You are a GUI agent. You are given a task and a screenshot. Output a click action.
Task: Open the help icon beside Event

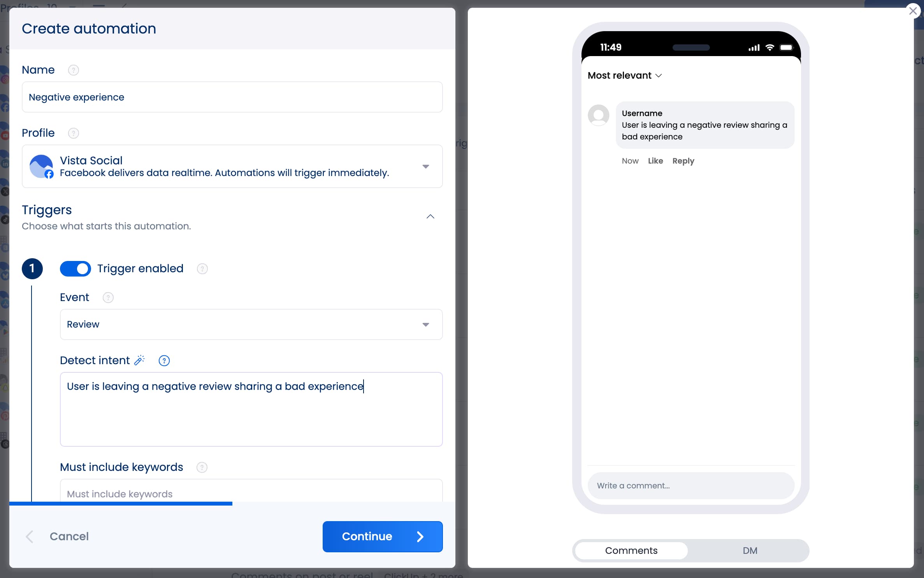(x=108, y=297)
